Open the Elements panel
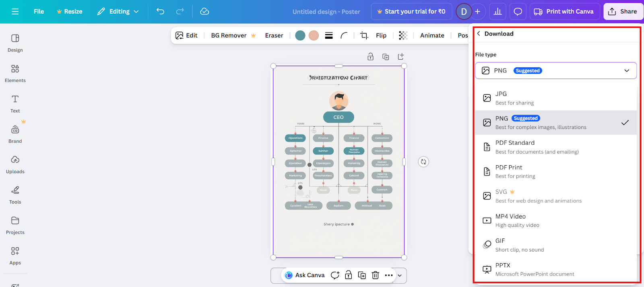This screenshot has width=644, height=287. [x=15, y=73]
